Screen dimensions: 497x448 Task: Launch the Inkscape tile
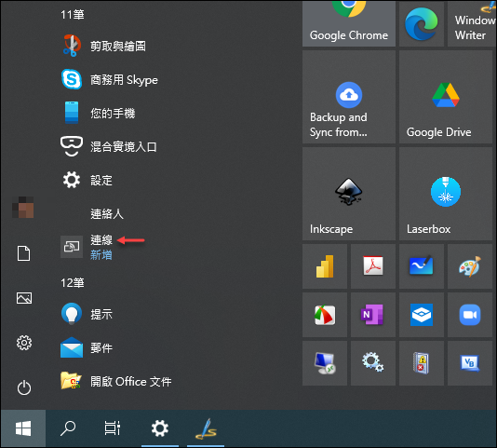tap(349, 194)
